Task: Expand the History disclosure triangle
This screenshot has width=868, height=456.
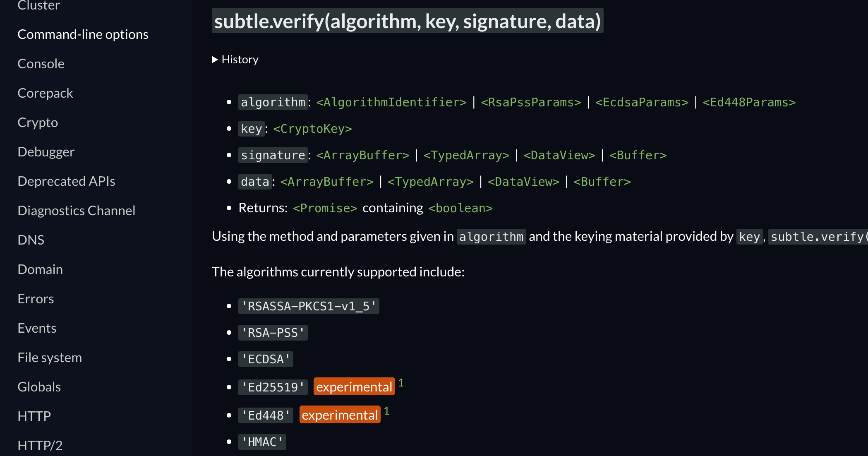Action: tap(215, 60)
